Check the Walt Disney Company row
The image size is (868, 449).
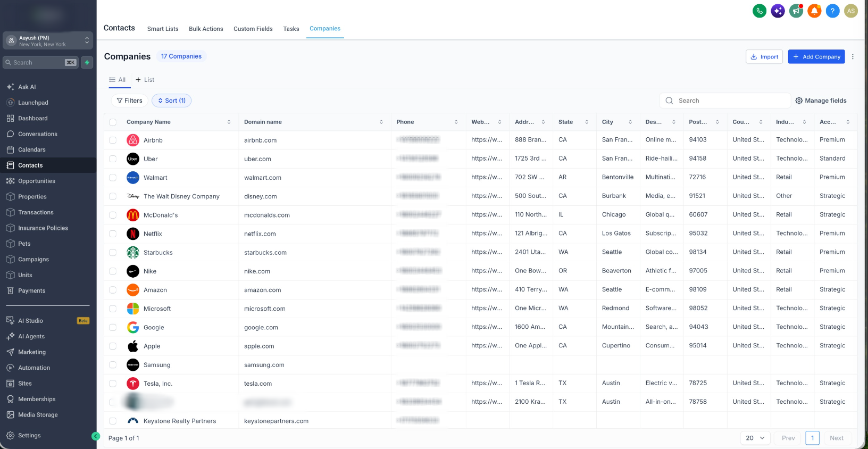click(x=113, y=196)
